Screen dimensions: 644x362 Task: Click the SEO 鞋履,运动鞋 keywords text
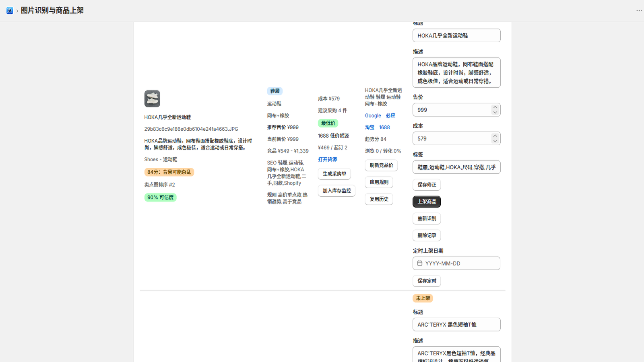287,173
